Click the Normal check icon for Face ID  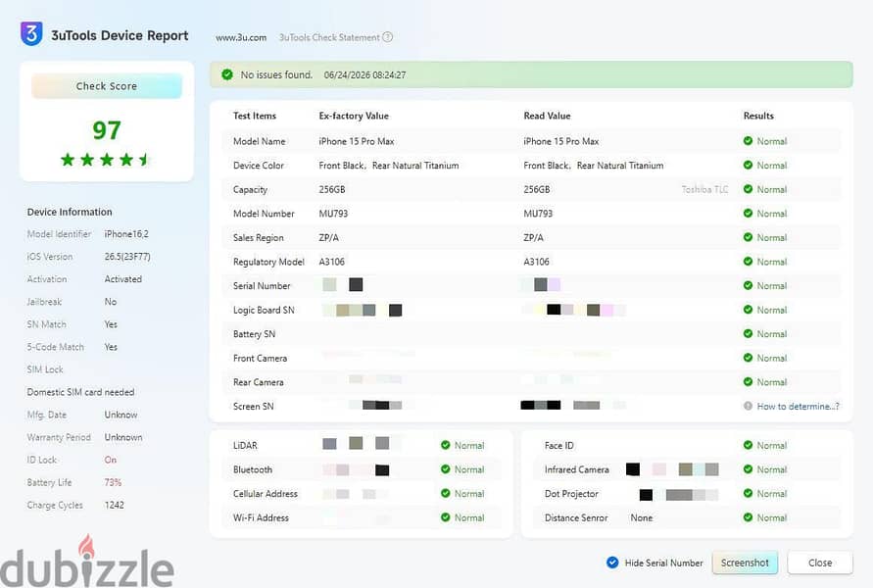tap(748, 445)
